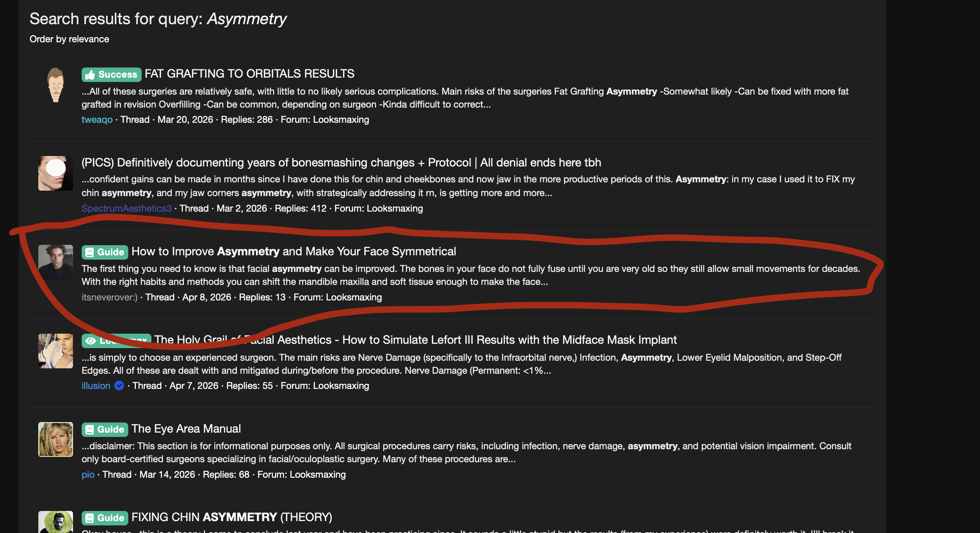The image size is (980, 533).
Task: Click the Guide badge beside Eye Area Manual
Action: pos(105,429)
